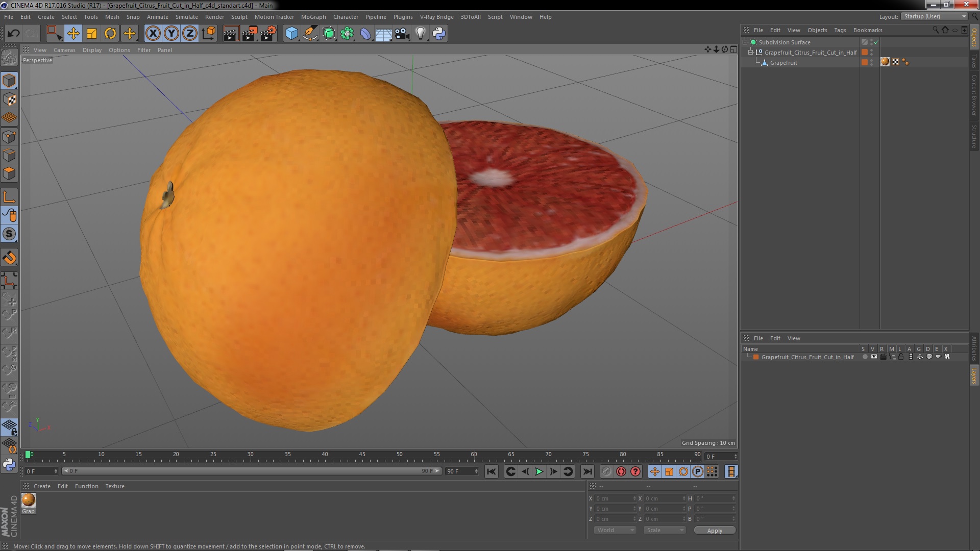
Task: Play the animation forwards
Action: coord(539,472)
